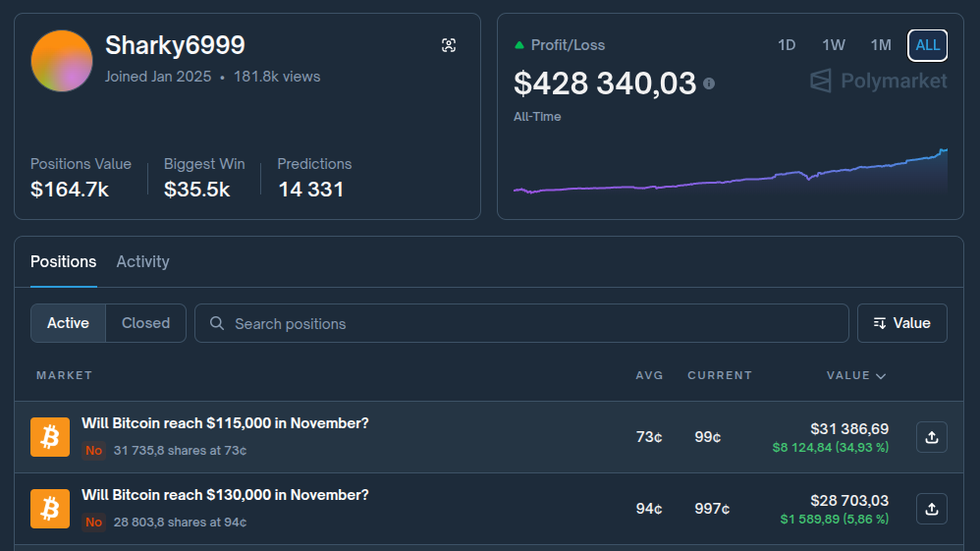Click the info icon beside $428 340,03
The image size is (980, 551).
(x=709, y=83)
